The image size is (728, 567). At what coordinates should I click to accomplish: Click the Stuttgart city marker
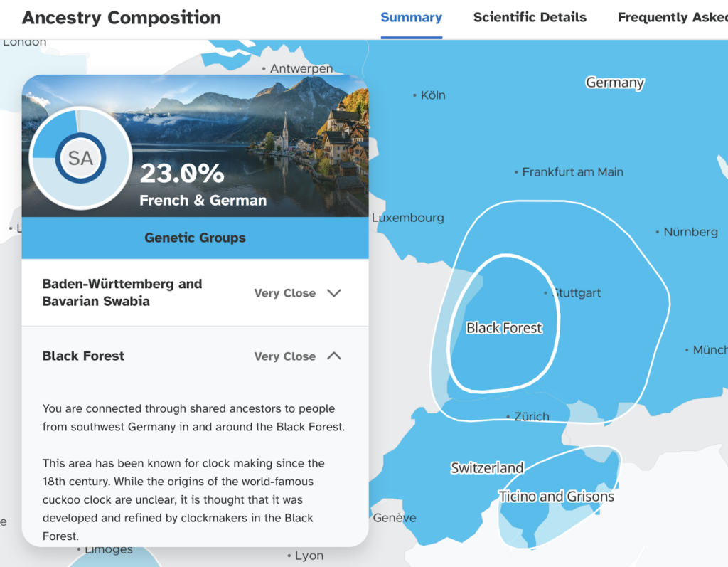[546, 293]
